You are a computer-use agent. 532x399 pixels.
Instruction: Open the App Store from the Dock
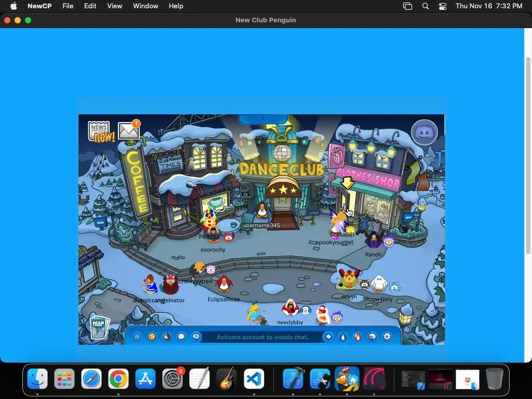click(x=145, y=379)
